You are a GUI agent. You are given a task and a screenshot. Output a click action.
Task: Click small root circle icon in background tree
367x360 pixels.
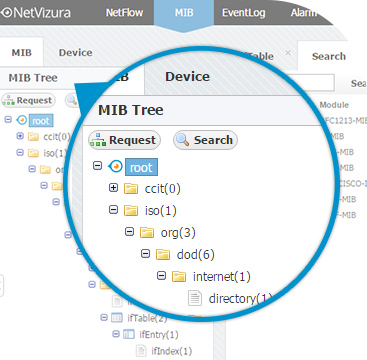click(22, 120)
